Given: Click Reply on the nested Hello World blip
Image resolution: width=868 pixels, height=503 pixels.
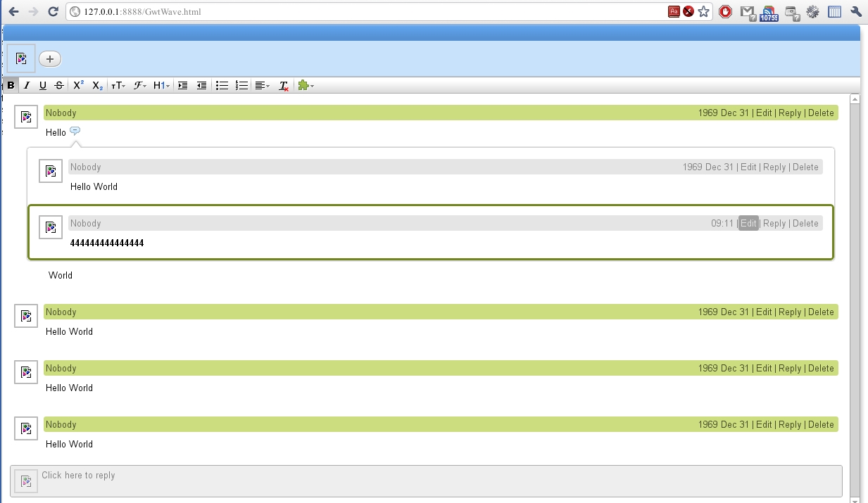Looking at the screenshot, I should click(x=774, y=167).
